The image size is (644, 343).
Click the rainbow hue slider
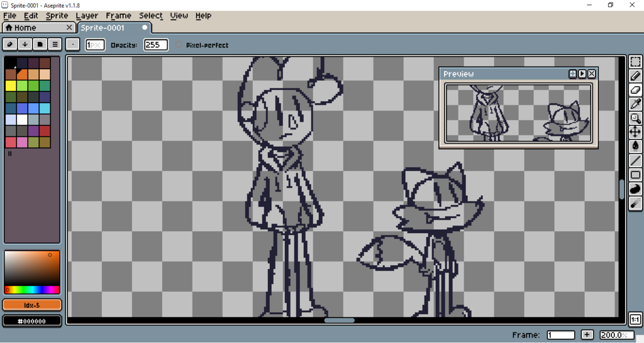click(32, 290)
